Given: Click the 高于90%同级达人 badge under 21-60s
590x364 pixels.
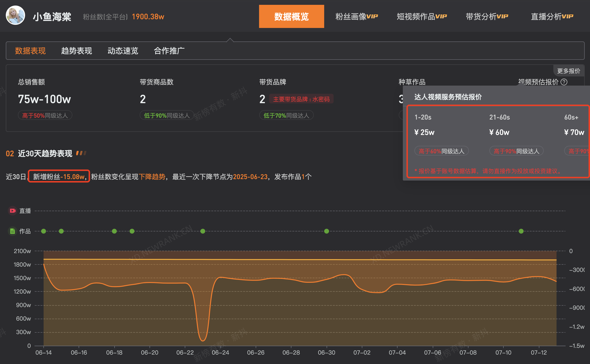Looking at the screenshot, I should (x=516, y=151).
